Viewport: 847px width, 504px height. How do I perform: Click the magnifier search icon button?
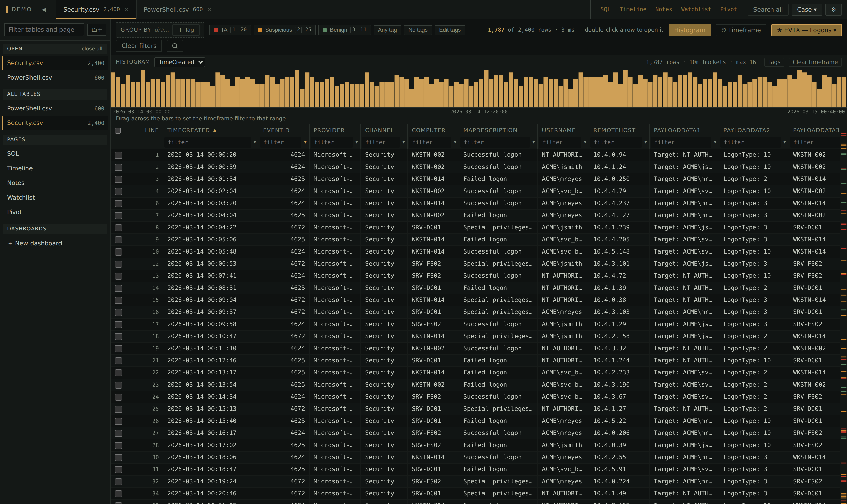pos(175,46)
